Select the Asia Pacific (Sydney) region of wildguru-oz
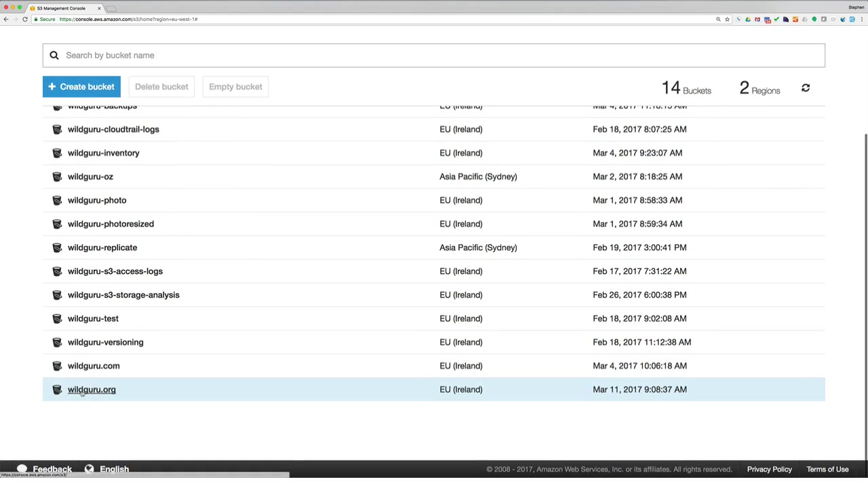This screenshot has height=488, width=868. coord(478,177)
